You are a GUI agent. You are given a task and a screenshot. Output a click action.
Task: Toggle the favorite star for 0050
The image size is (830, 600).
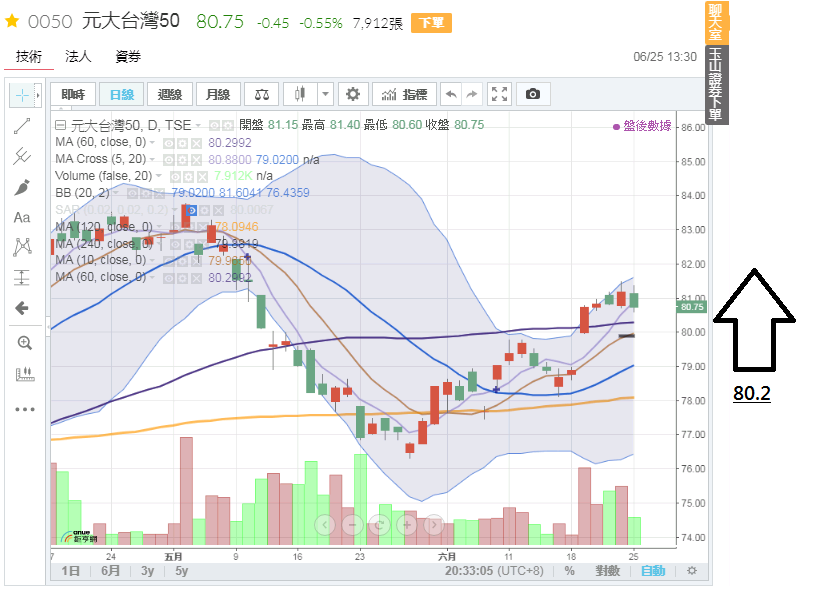(12, 21)
